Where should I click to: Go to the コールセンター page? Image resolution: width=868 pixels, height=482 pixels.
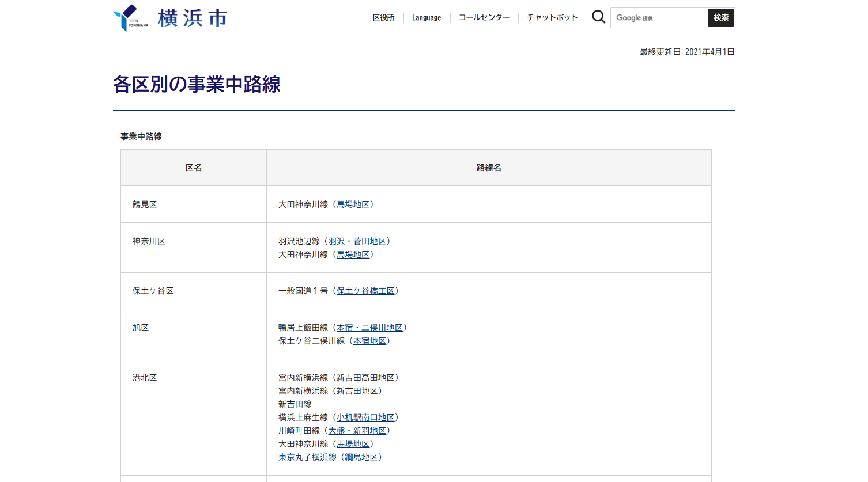click(x=484, y=18)
